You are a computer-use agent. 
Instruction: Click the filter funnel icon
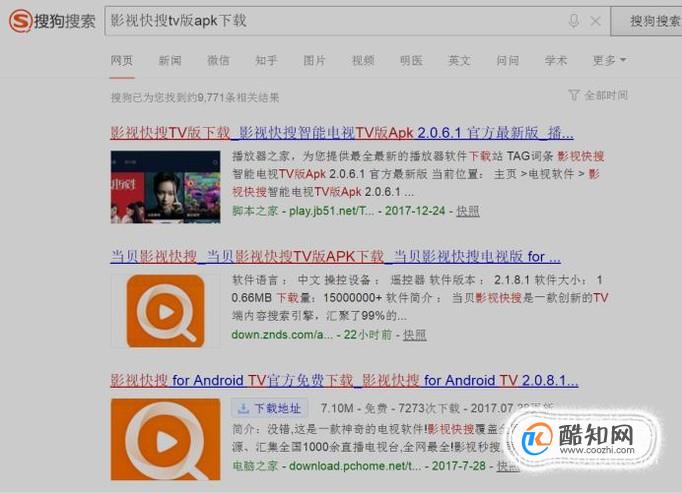574,95
